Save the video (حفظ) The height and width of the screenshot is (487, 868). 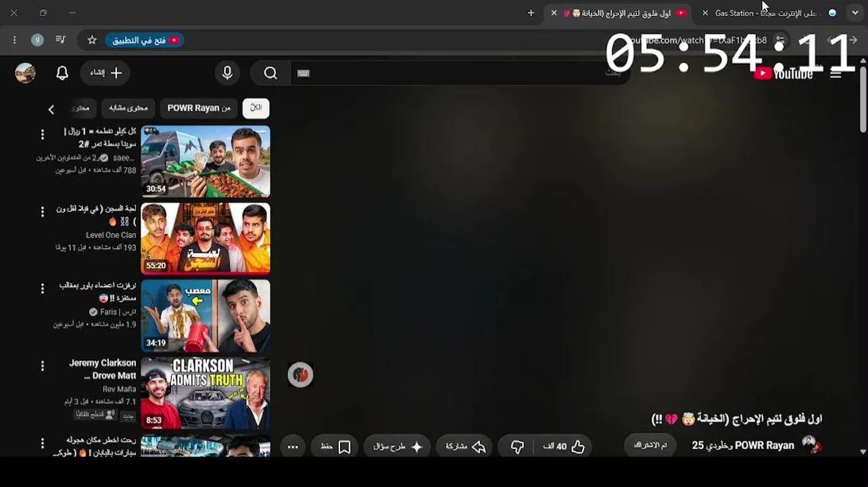point(335,446)
